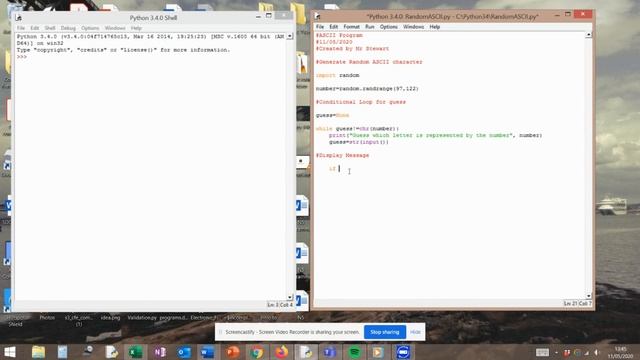Click the RandomASCII editor window title icon
Image resolution: width=640 pixels, height=360 pixels.
(318, 17)
